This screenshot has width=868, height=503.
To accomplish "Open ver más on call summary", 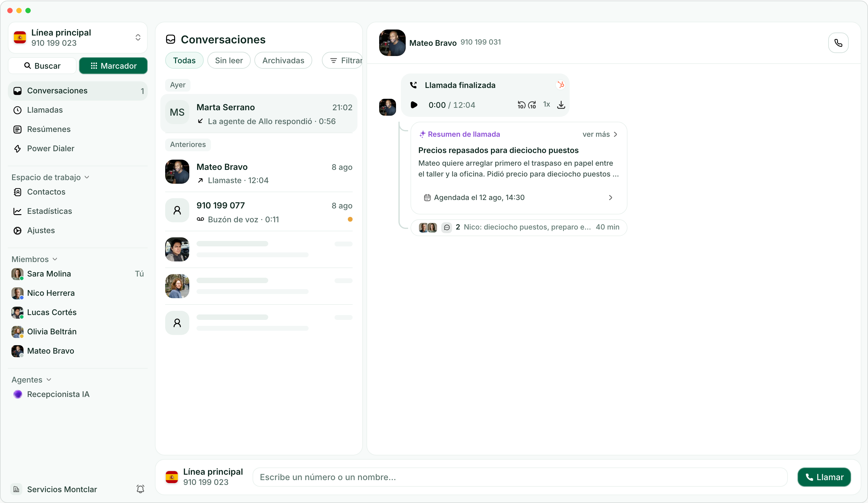I will click(x=600, y=134).
